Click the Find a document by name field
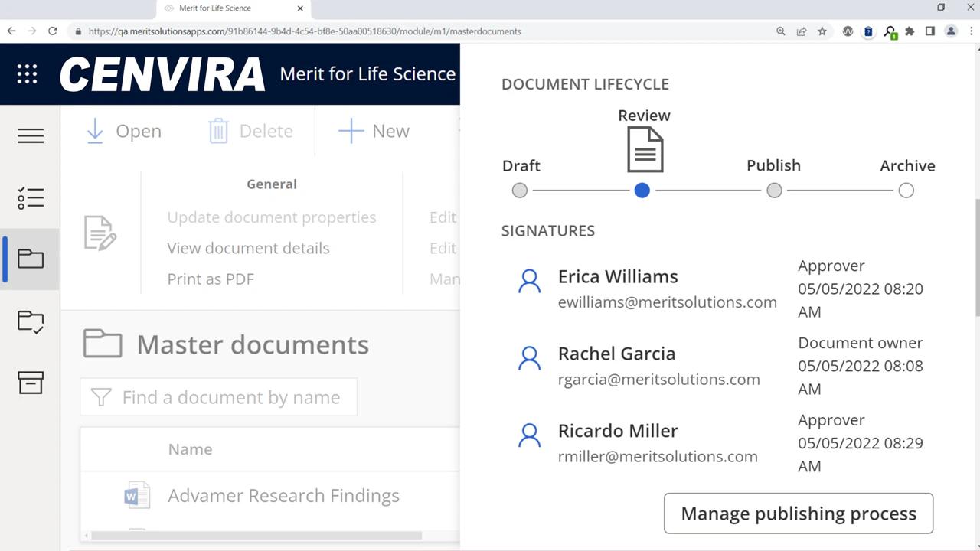 click(218, 397)
